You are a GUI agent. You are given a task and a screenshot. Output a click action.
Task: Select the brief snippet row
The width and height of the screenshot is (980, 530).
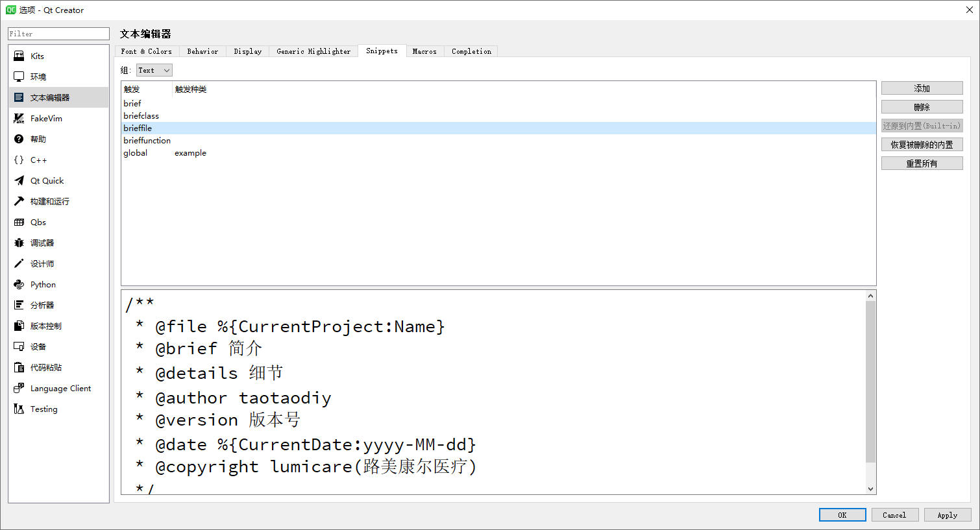point(498,103)
